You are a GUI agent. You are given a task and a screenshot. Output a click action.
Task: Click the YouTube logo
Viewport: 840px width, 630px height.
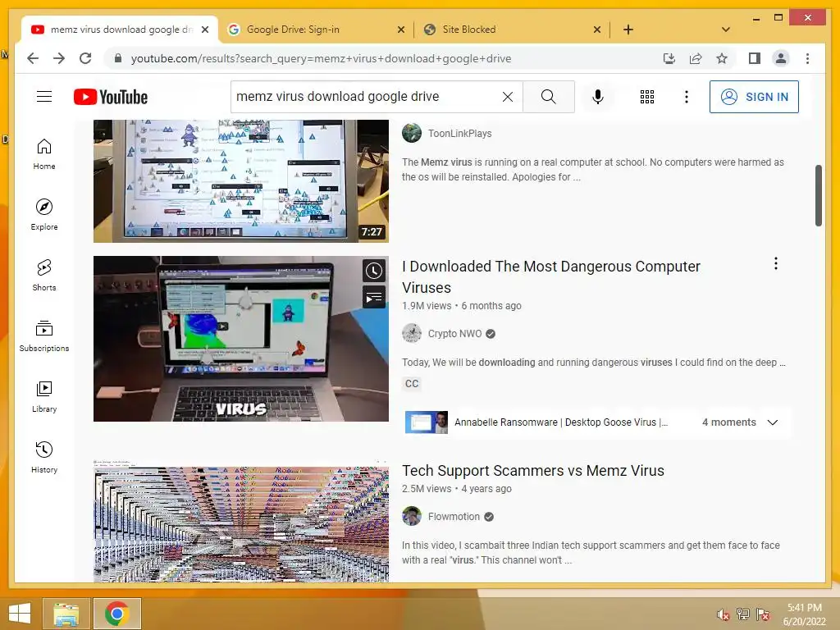[111, 97]
